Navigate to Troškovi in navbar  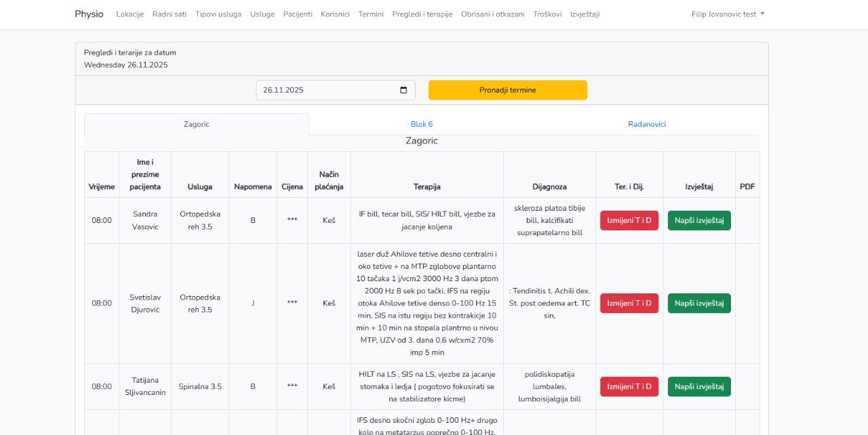coord(547,14)
